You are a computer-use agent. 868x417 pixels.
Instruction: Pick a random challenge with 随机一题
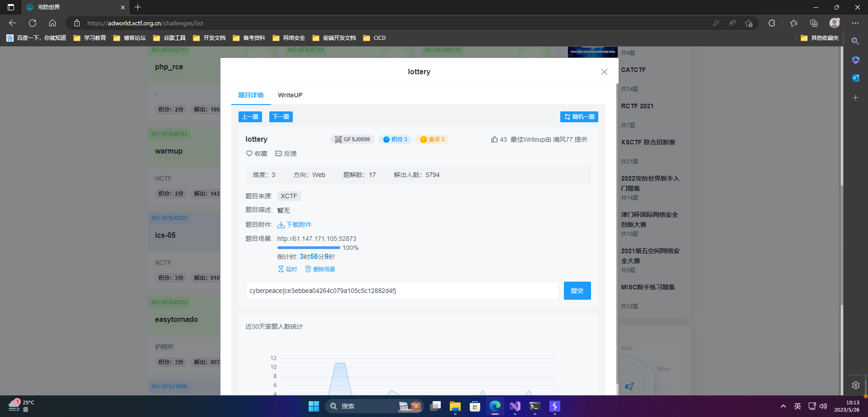click(579, 117)
